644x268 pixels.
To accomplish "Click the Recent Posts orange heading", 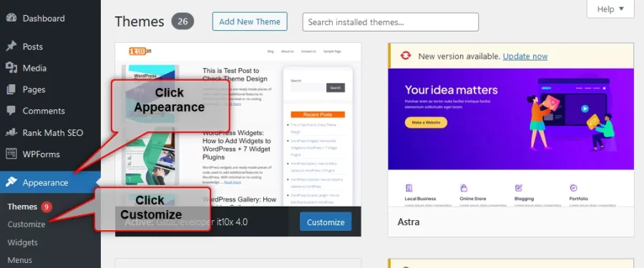I will point(318,114).
